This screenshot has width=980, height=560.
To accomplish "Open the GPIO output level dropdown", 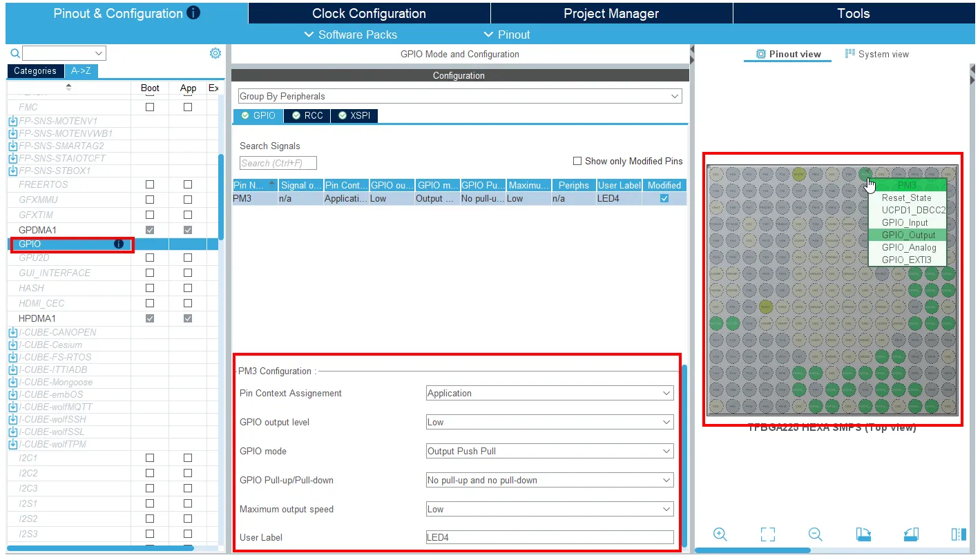I will [550, 422].
